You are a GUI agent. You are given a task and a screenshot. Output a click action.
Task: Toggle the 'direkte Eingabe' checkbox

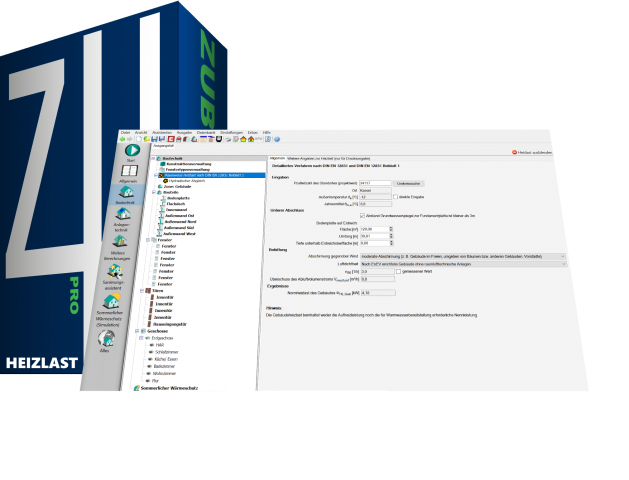coord(396,197)
